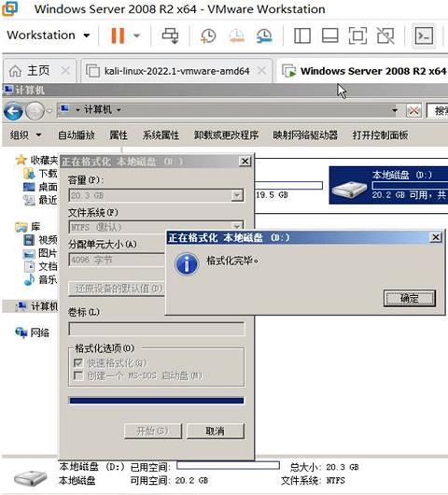Click the 卷标 volume label field
The height and width of the screenshot is (495, 448).
coord(156,329)
